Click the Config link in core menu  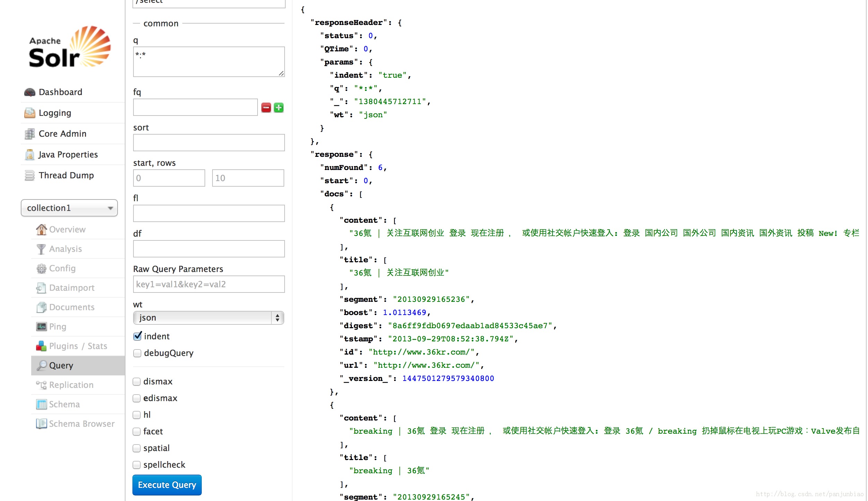tap(62, 268)
